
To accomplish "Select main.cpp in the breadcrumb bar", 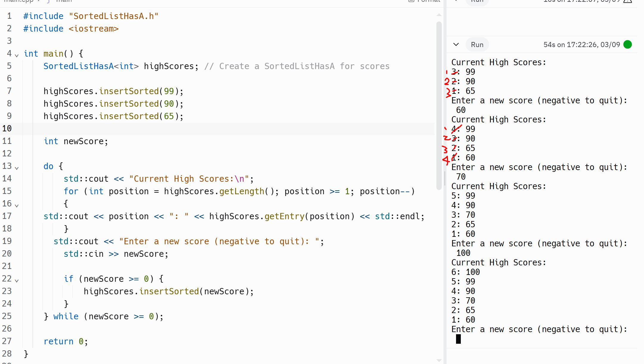I will [18, 1].
